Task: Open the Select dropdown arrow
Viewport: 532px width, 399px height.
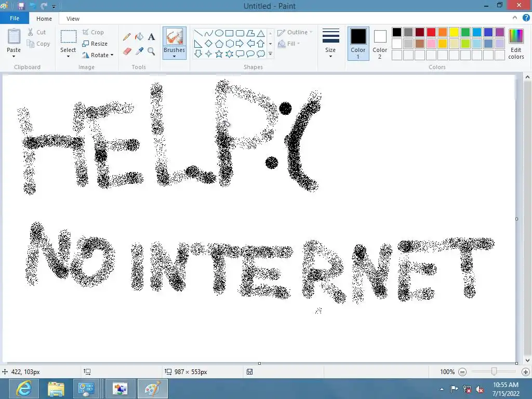Action: tap(68, 56)
